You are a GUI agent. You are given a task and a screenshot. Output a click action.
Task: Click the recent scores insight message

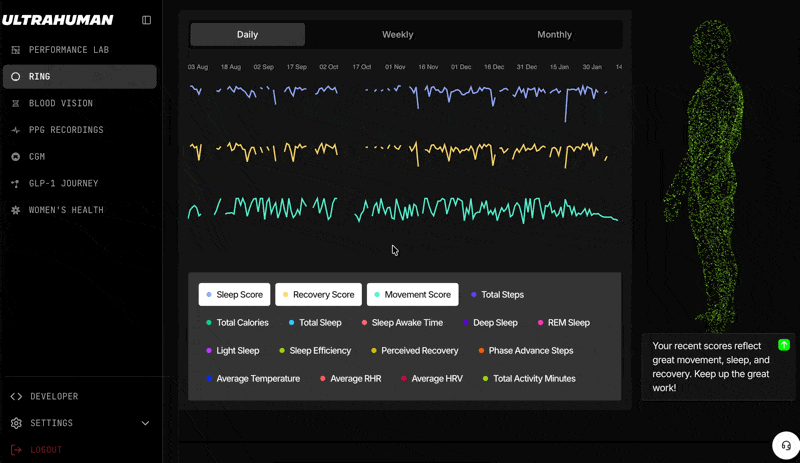(x=711, y=367)
